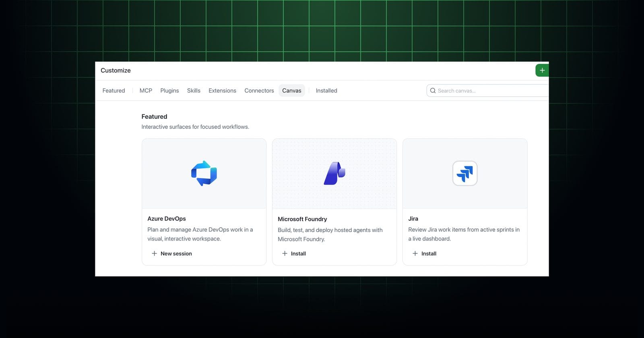Open the Azure DevOps card title
644x338 pixels.
coord(167,219)
